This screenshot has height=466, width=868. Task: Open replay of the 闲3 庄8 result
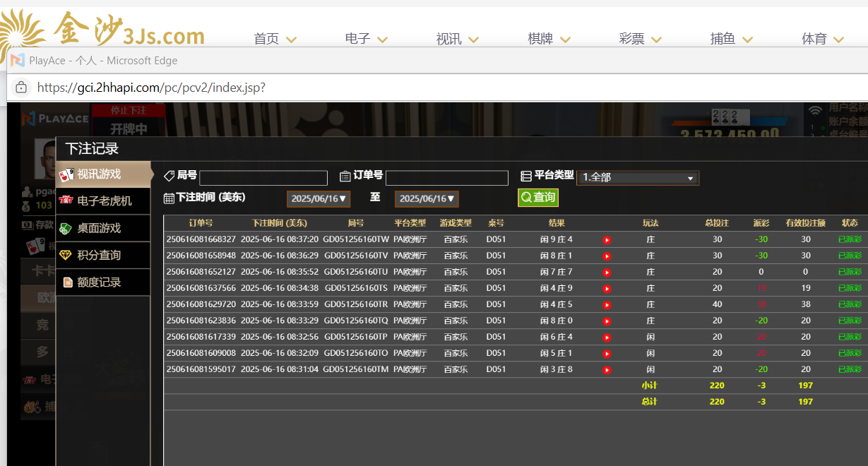[607, 370]
